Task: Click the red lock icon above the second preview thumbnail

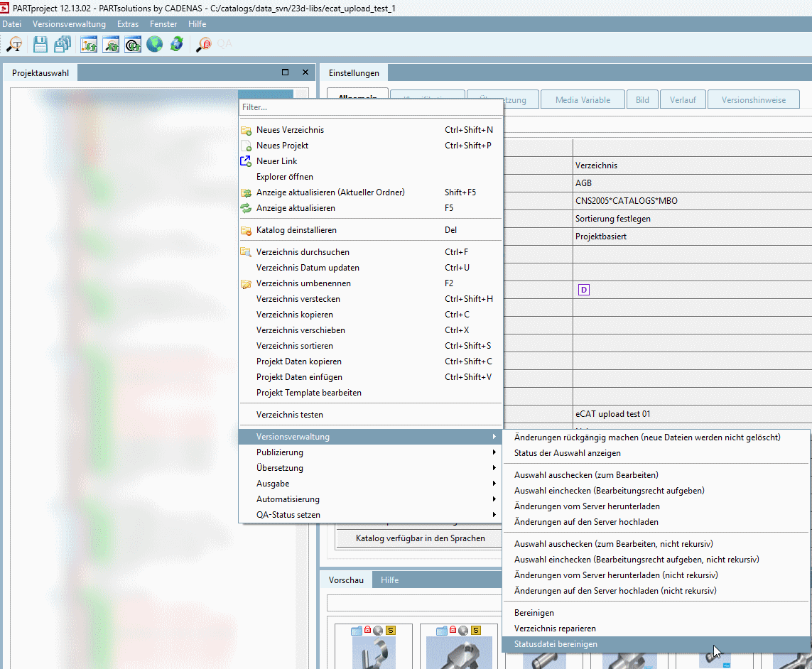Action: tap(453, 630)
